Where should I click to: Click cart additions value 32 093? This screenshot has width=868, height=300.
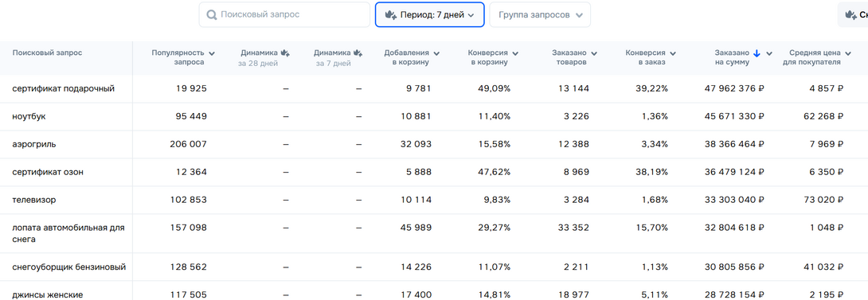(415, 144)
